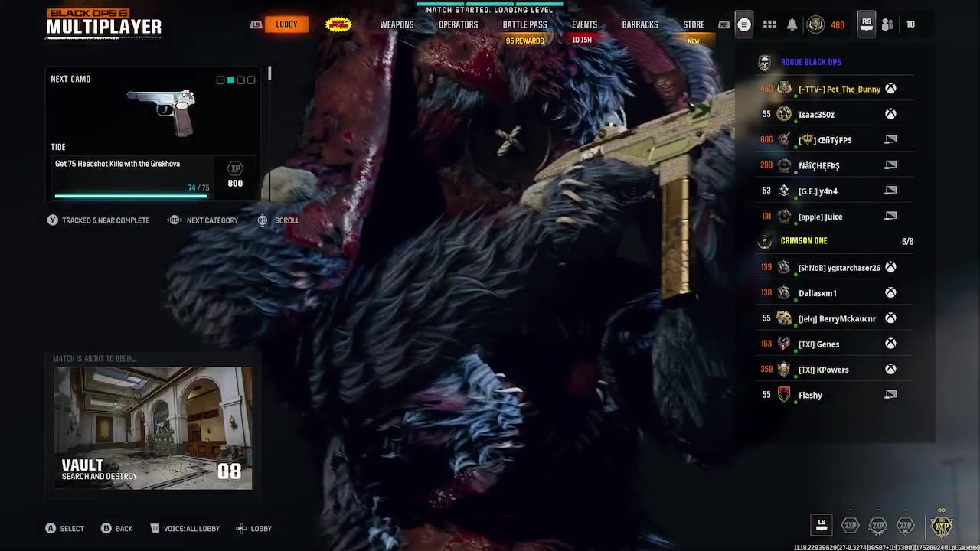Select player [TX!] Genes
Screen dimensions: 980x551
coord(834,344)
